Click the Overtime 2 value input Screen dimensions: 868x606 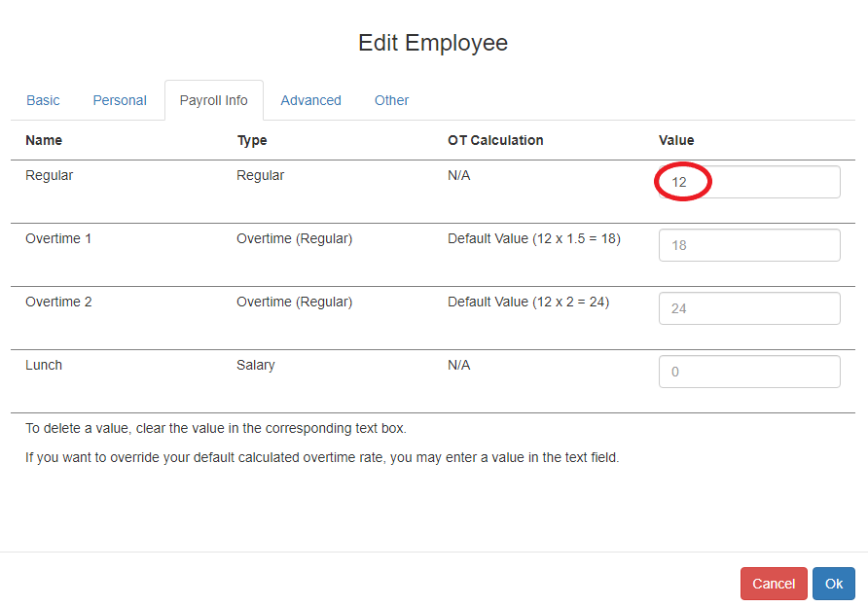pos(748,308)
